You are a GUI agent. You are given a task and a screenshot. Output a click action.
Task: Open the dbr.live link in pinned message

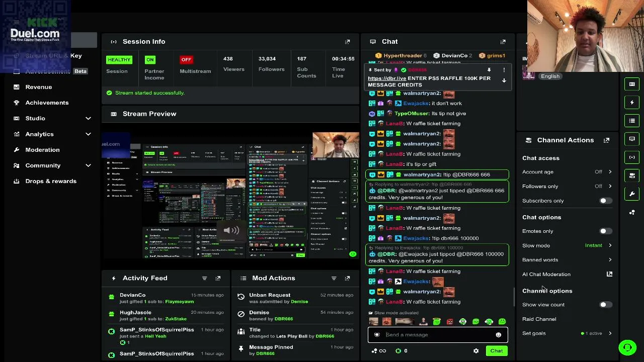(387, 78)
